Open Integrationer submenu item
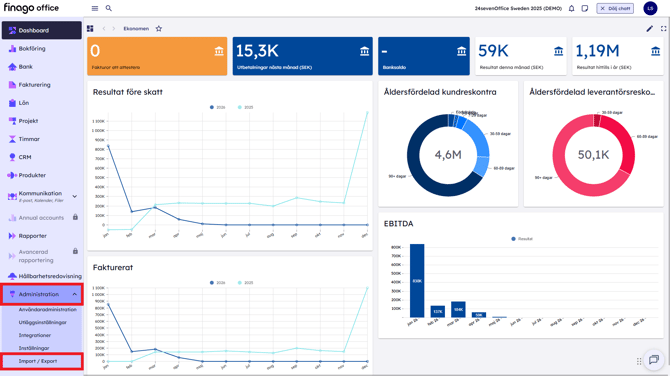Viewport: 670px width, 376px height. tap(35, 335)
